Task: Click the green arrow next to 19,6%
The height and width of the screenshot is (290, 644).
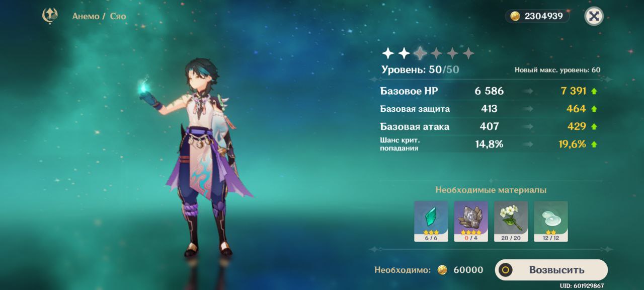Action: tap(594, 144)
